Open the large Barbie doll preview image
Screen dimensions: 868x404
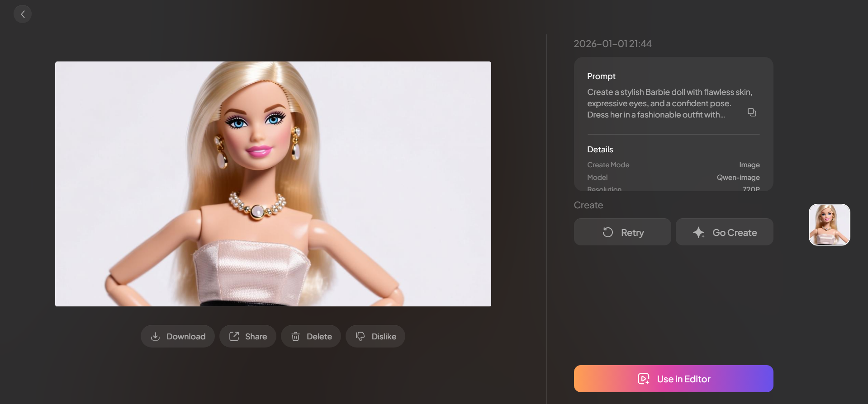click(273, 184)
